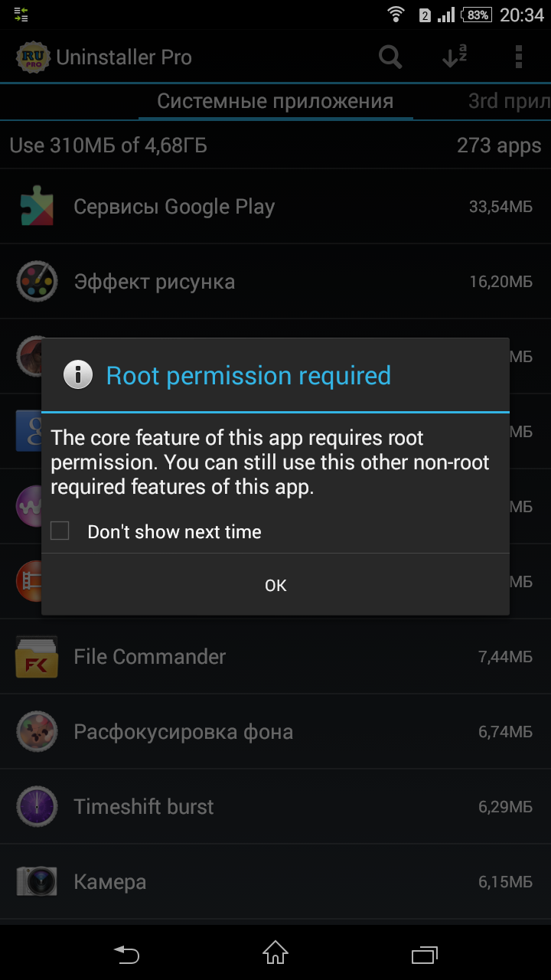Switch to the 3rd прил tab
The height and width of the screenshot is (980, 551).
509,101
